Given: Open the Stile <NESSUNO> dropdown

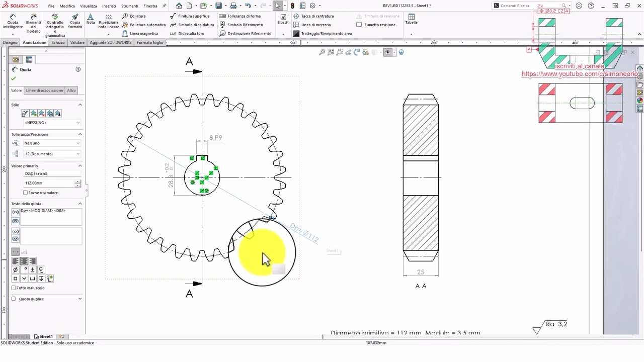Looking at the screenshot, I should click(52, 123).
